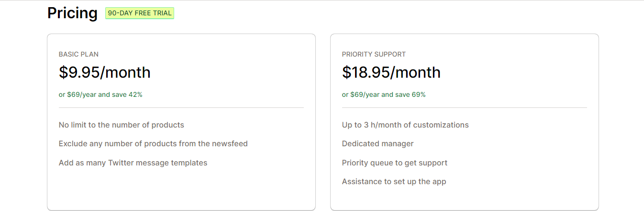Click "Assistance to set up the app"

(394, 181)
